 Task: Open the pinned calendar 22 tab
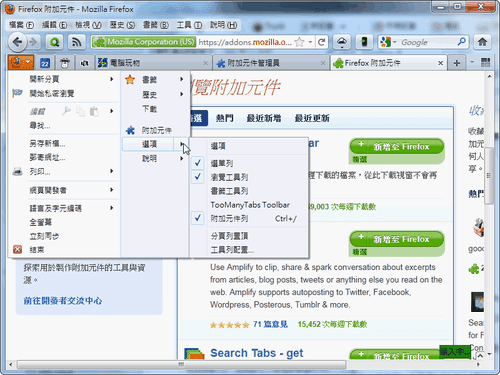[45, 63]
